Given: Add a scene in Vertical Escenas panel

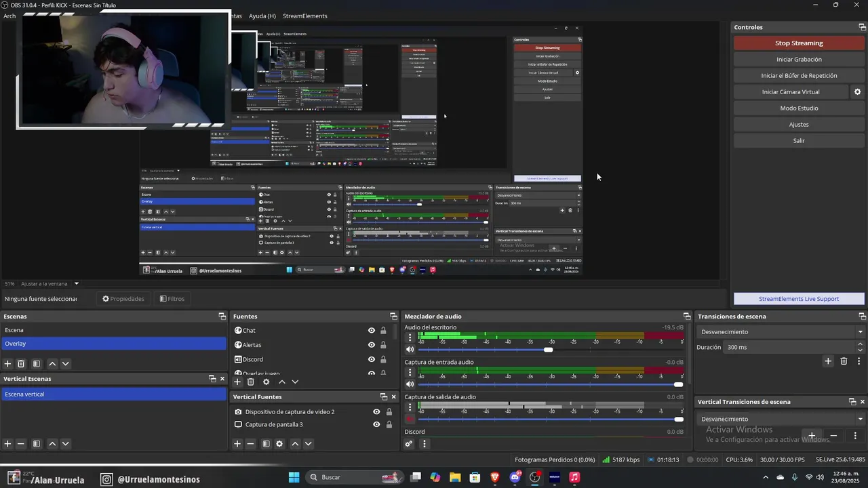Looking at the screenshot, I should tap(8, 444).
